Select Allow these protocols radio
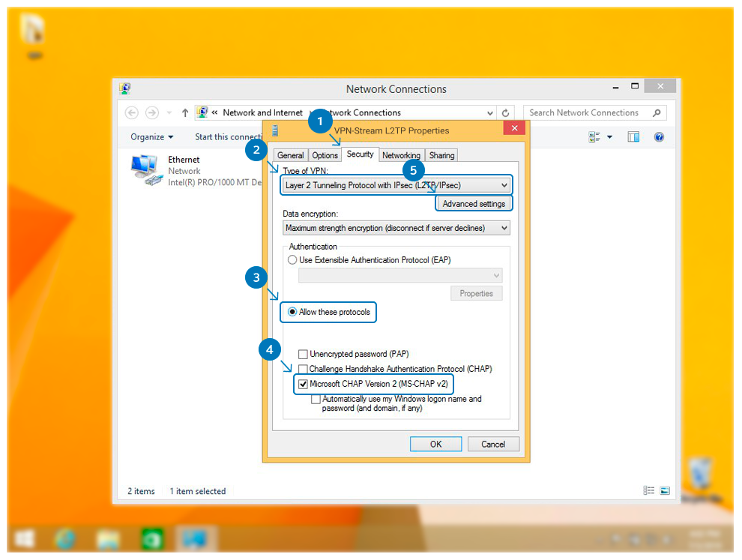 point(292,312)
